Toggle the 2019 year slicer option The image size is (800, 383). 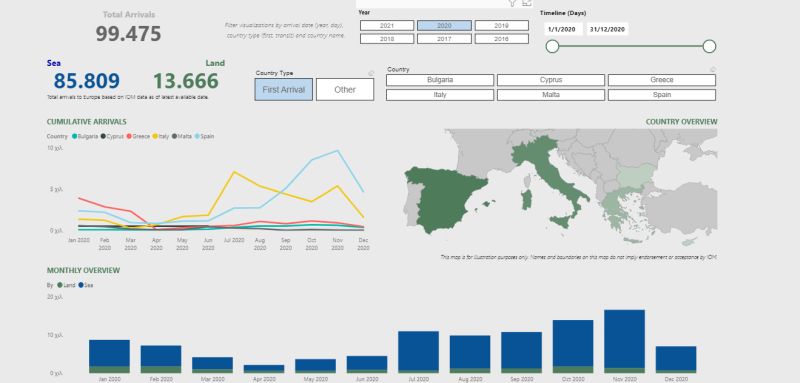coord(502,25)
